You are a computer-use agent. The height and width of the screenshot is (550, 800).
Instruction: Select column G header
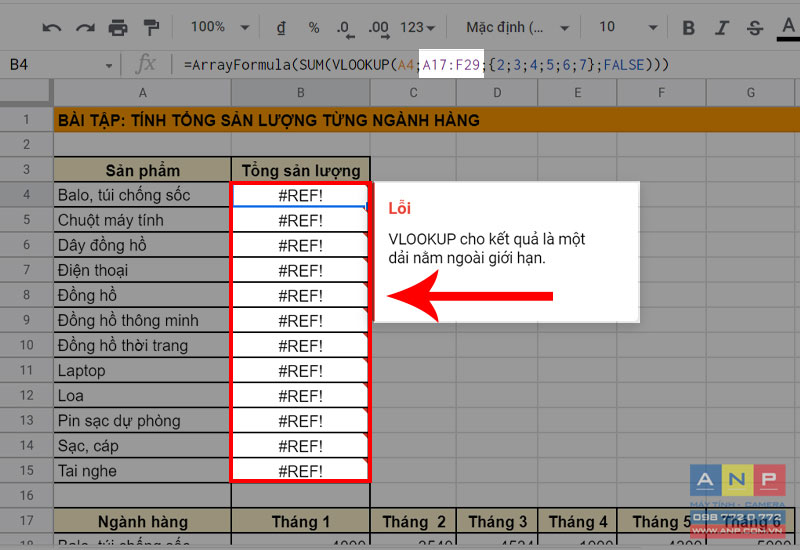(x=751, y=93)
